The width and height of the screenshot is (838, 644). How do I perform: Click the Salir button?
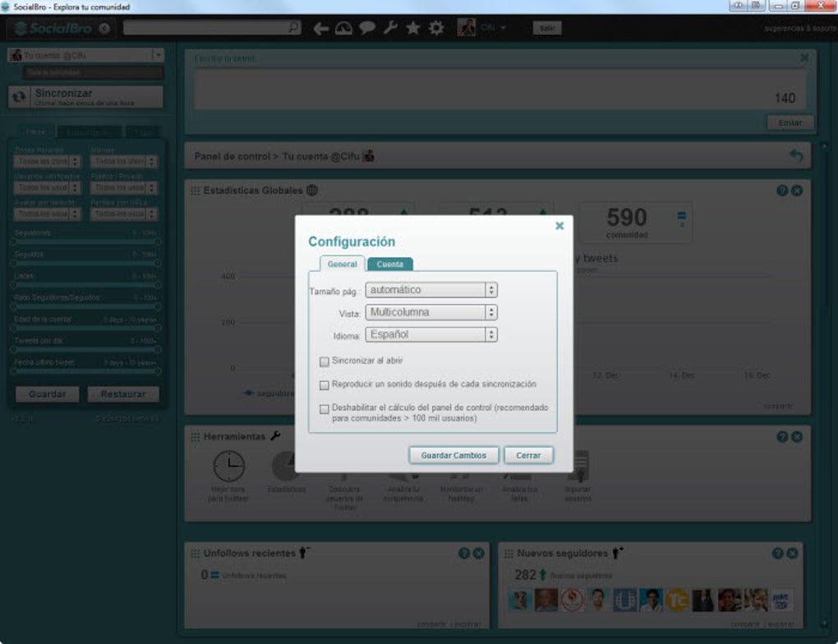point(546,28)
